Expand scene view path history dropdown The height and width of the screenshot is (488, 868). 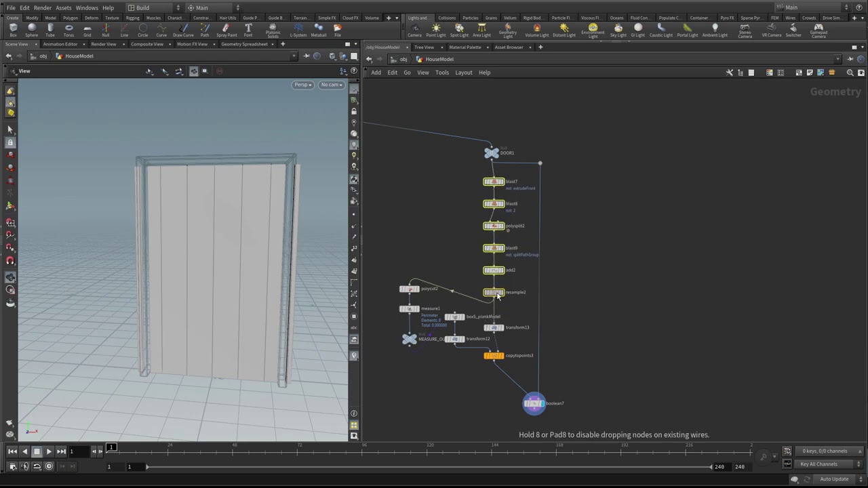point(294,56)
